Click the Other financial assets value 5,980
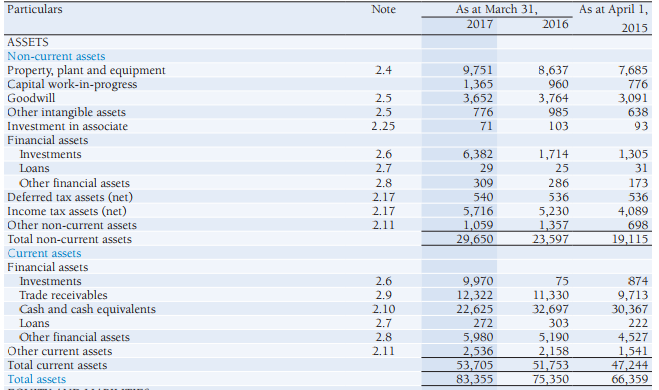 (x=478, y=337)
